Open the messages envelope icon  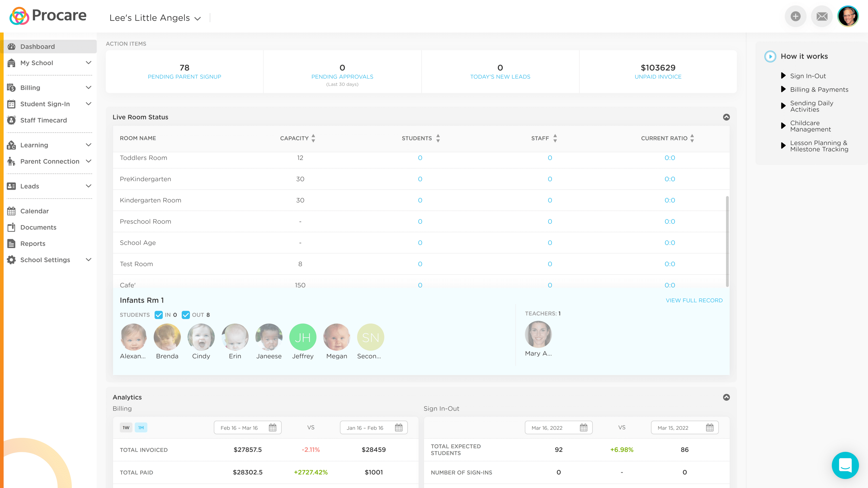822,16
